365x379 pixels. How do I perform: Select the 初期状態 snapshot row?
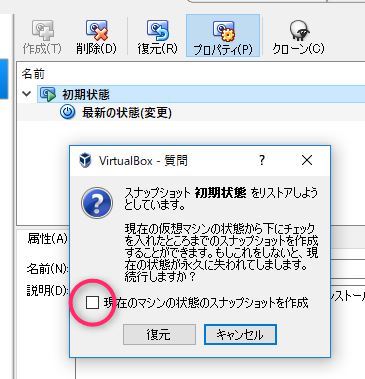[x=201, y=94]
